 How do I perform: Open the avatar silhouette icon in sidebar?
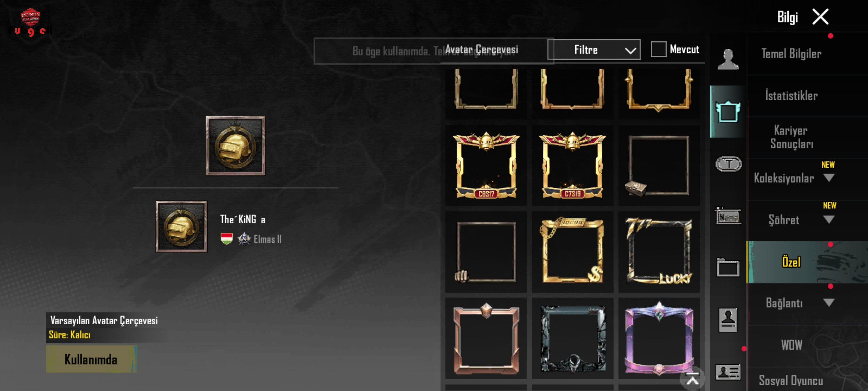pyautogui.click(x=728, y=59)
